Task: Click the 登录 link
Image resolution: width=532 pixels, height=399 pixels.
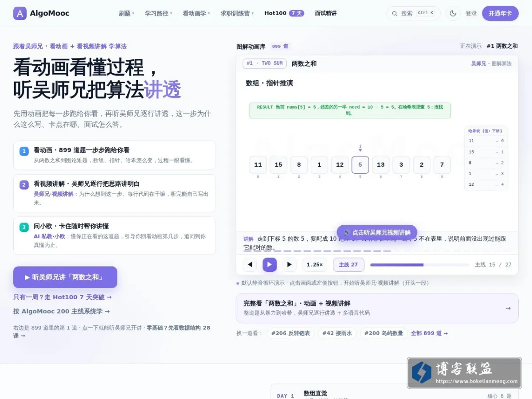Action: click(x=471, y=13)
